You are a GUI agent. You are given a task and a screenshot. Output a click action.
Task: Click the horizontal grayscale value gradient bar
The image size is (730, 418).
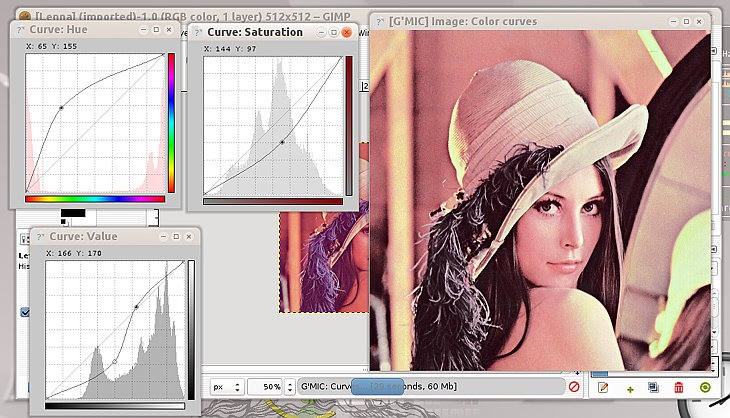click(115, 406)
